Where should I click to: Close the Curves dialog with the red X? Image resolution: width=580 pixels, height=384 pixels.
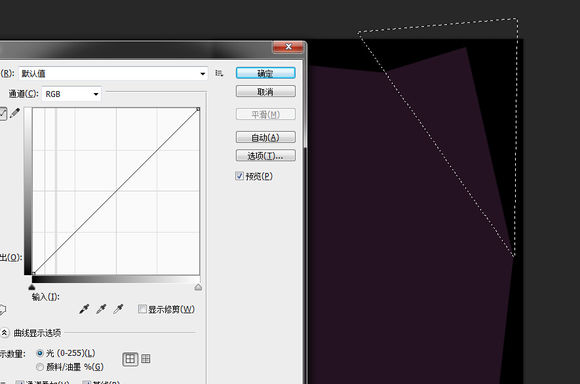click(x=288, y=47)
